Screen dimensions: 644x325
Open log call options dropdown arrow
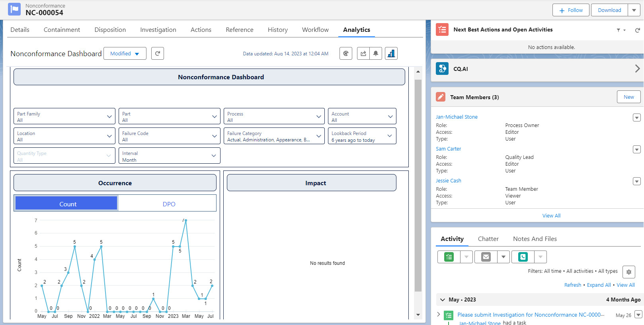(x=541, y=257)
